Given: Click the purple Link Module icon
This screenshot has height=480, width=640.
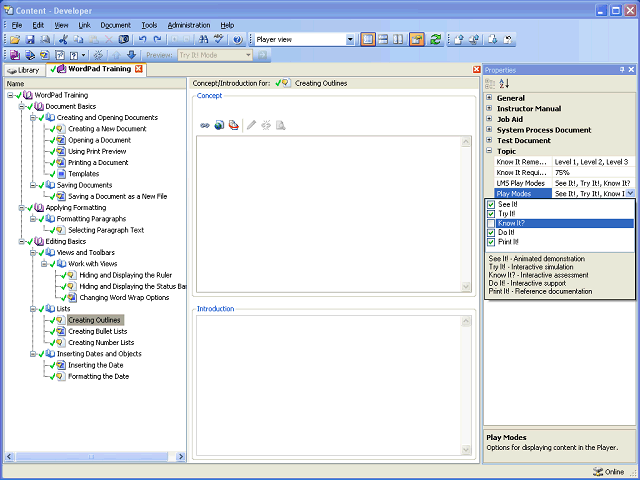Looking at the screenshot, I should pyautogui.click(x=15, y=55).
